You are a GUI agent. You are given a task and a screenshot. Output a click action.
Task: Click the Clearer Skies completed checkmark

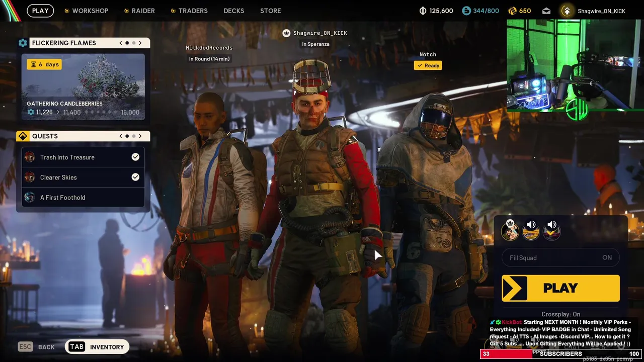click(135, 177)
